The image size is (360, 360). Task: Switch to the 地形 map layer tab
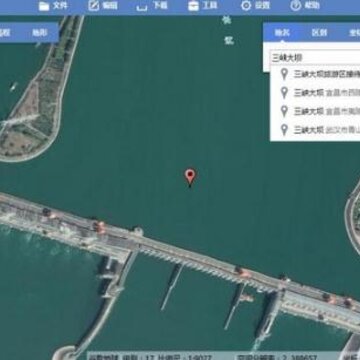[x=40, y=33]
